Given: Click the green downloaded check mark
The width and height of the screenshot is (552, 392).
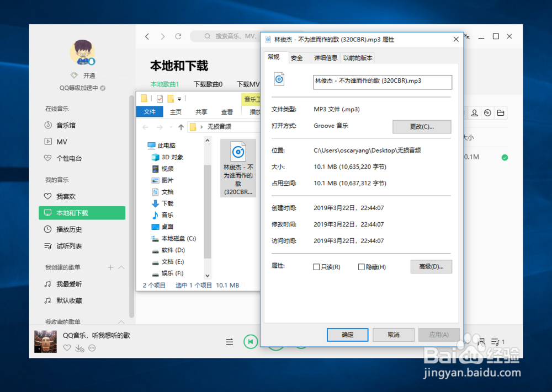Looking at the screenshot, I should point(505,158).
